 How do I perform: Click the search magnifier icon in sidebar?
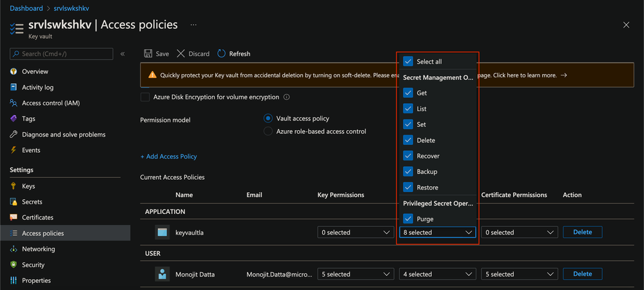(15, 53)
